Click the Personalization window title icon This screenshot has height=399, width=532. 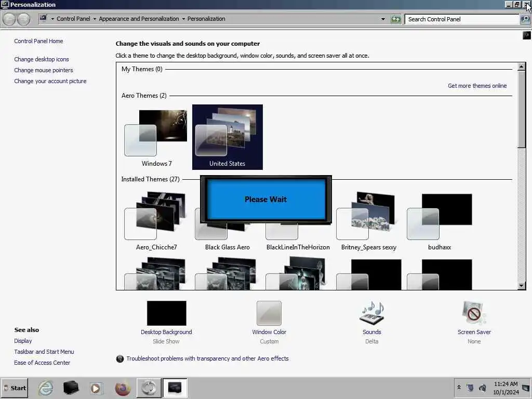(5, 4)
